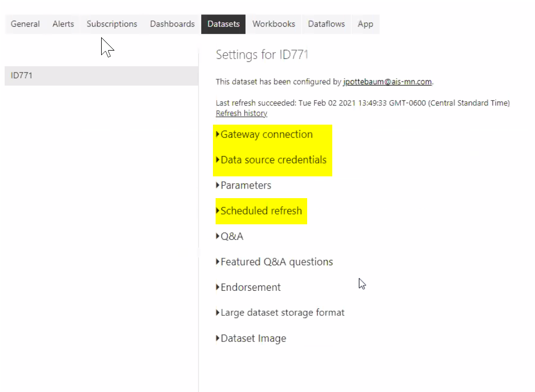Select the ID771 dataset in list
This screenshot has height=392, width=535.
(x=101, y=76)
